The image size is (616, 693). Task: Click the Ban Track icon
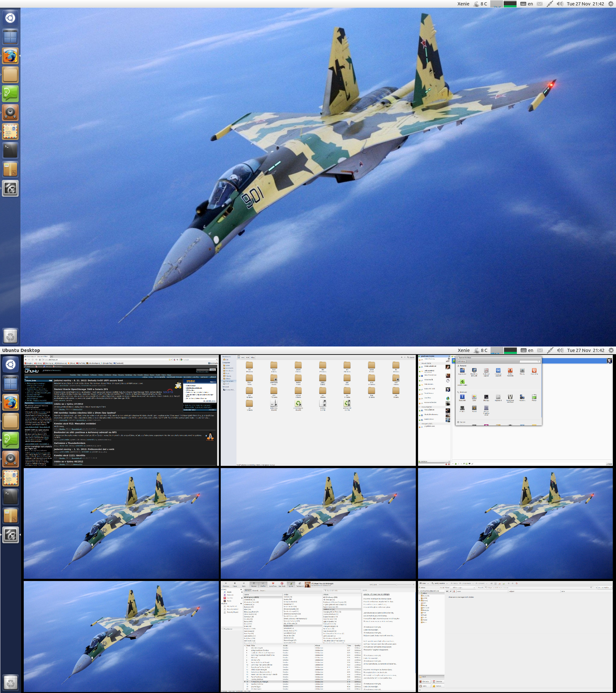(x=282, y=584)
